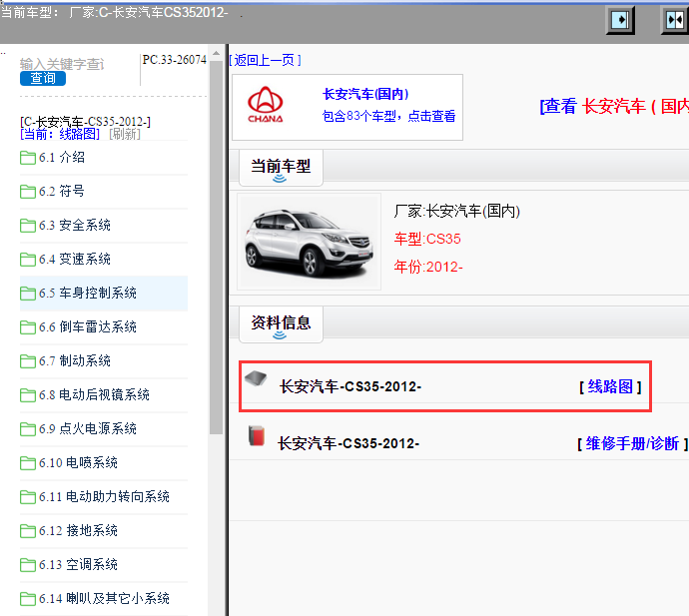Select 6.13 空调系统 entry

click(x=78, y=565)
